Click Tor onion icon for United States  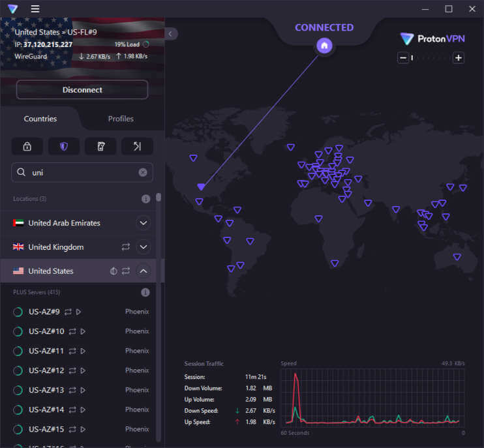[113, 271]
